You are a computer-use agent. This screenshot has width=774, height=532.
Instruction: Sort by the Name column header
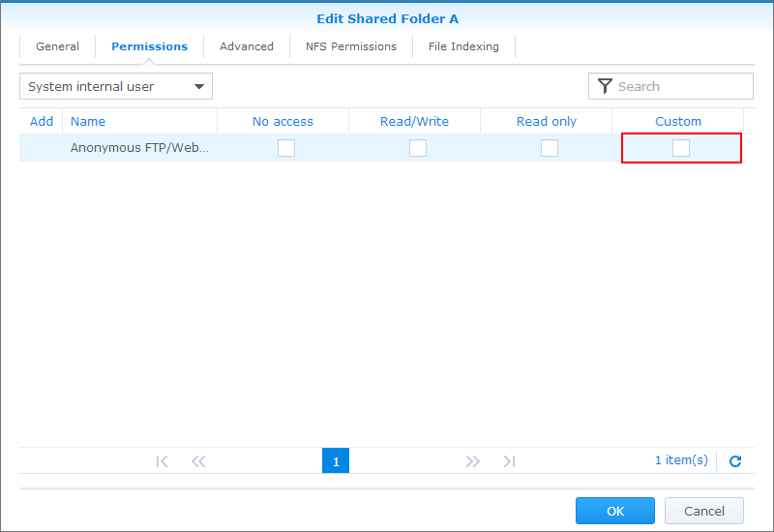click(139, 122)
